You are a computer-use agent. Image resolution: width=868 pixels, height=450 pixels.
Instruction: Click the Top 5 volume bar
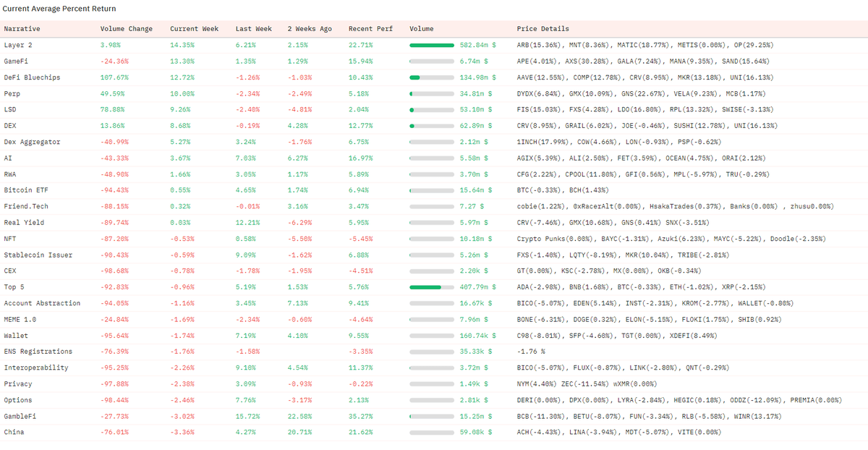point(432,287)
